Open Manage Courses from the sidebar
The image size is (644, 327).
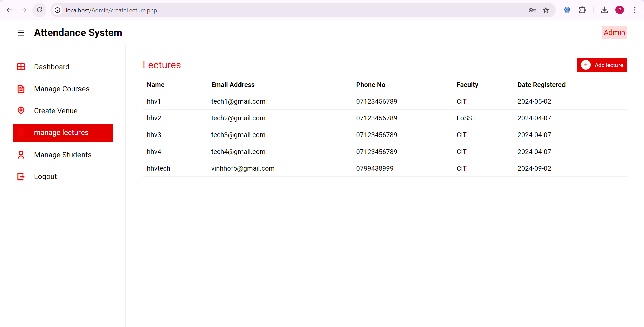click(x=62, y=89)
